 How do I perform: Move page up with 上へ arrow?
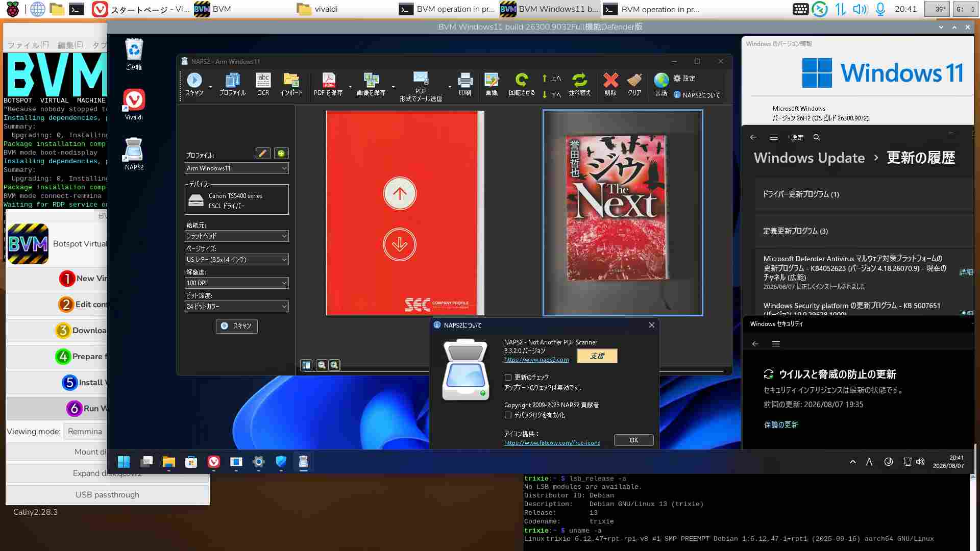552,79
